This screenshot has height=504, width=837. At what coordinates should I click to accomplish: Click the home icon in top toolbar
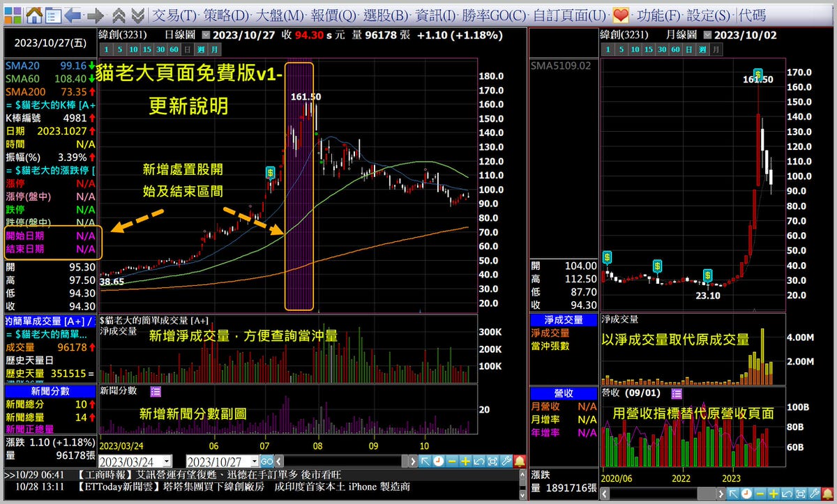[33, 15]
